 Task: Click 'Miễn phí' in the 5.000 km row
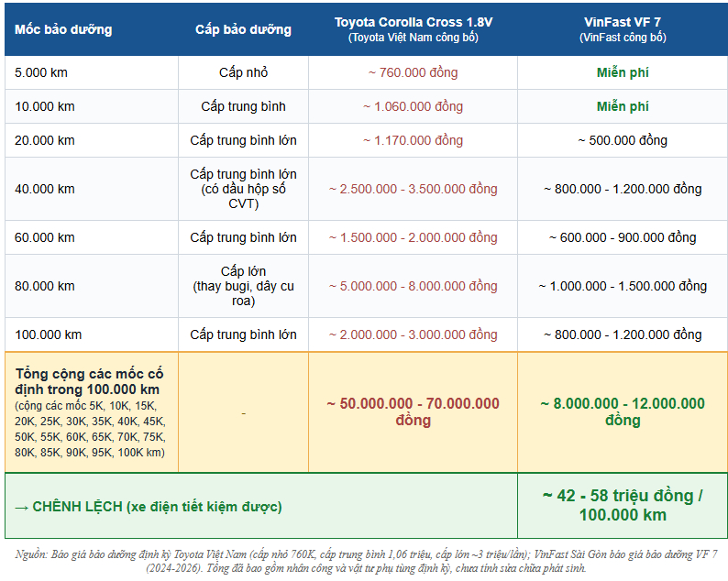pyautogui.click(x=623, y=73)
